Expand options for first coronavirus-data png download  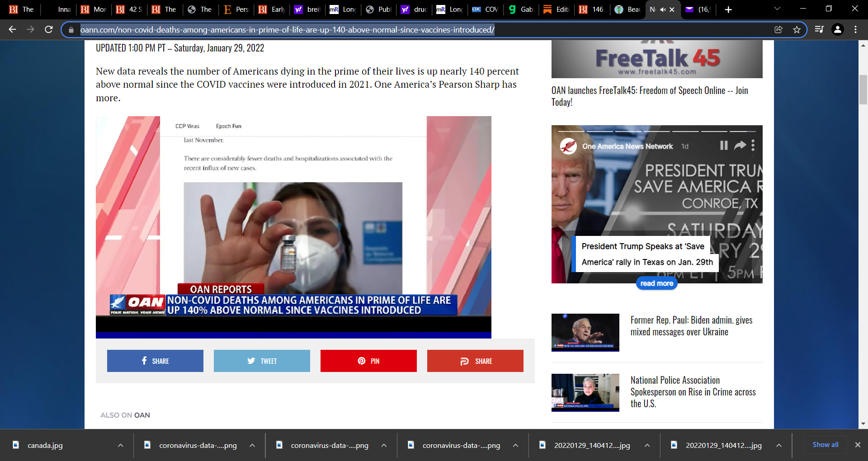coord(252,445)
